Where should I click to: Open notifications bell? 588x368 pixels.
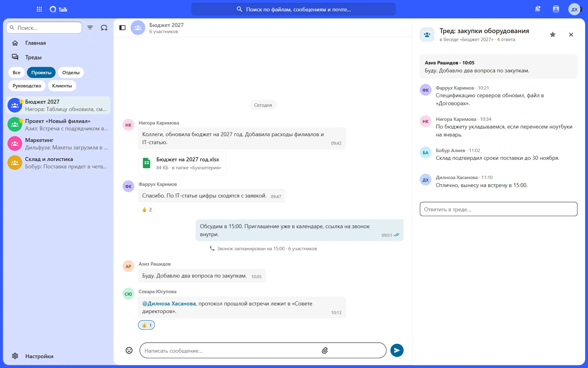click(537, 9)
